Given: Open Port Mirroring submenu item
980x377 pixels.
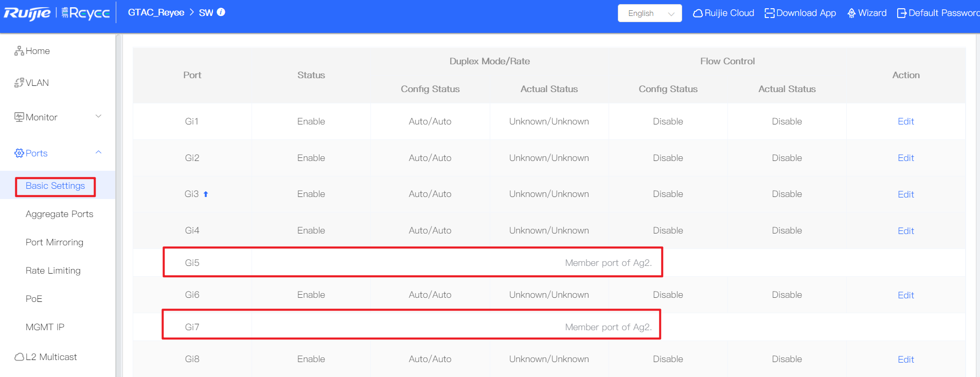Looking at the screenshot, I should pyautogui.click(x=55, y=242).
